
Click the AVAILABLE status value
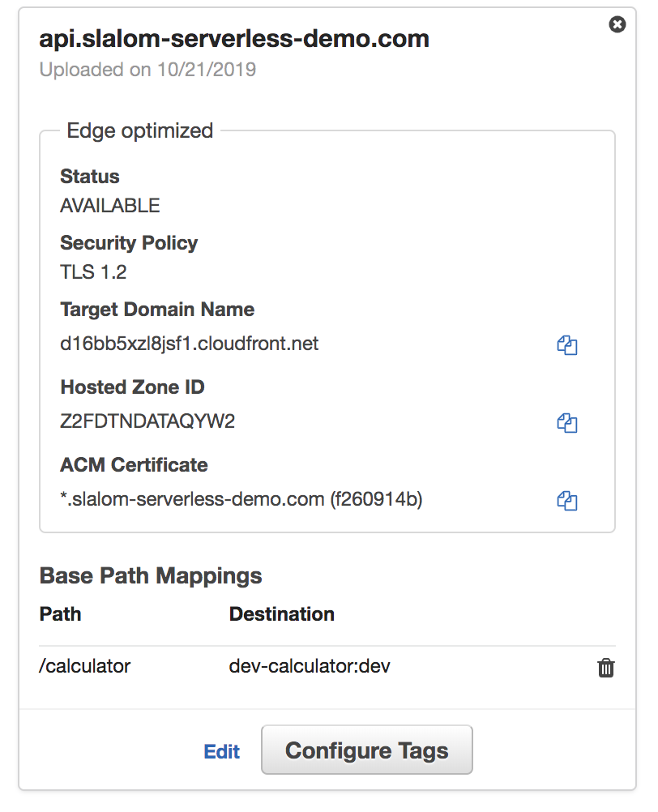pyautogui.click(x=110, y=206)
